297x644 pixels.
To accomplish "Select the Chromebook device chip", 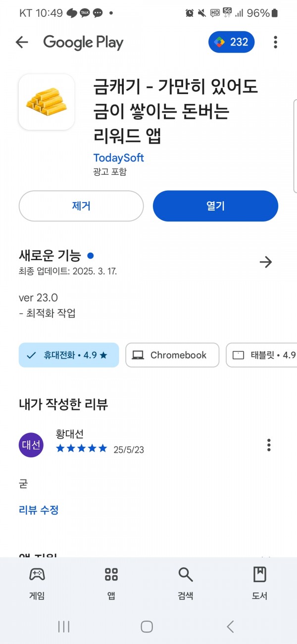I will click(172, 355).
